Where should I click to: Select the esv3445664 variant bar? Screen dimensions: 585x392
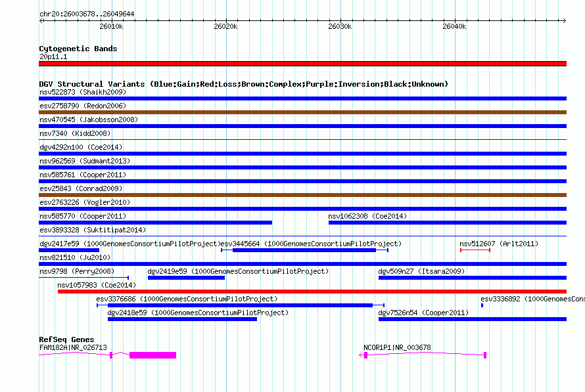click(x=304, y=250)
